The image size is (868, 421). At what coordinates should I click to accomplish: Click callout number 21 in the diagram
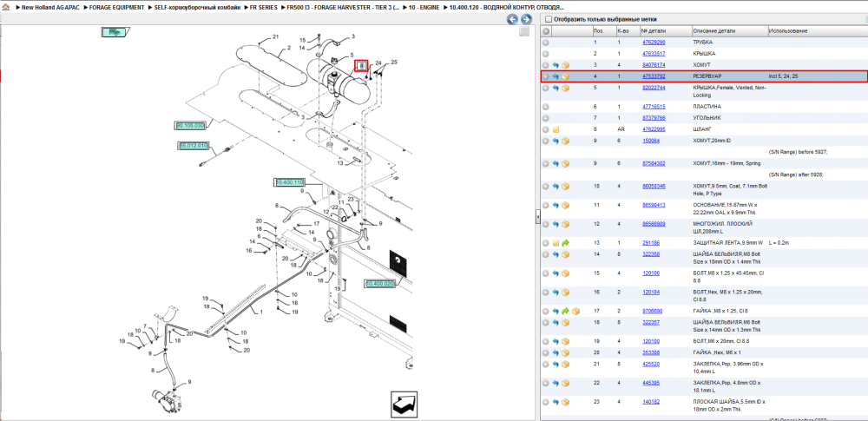coord(276,37)
